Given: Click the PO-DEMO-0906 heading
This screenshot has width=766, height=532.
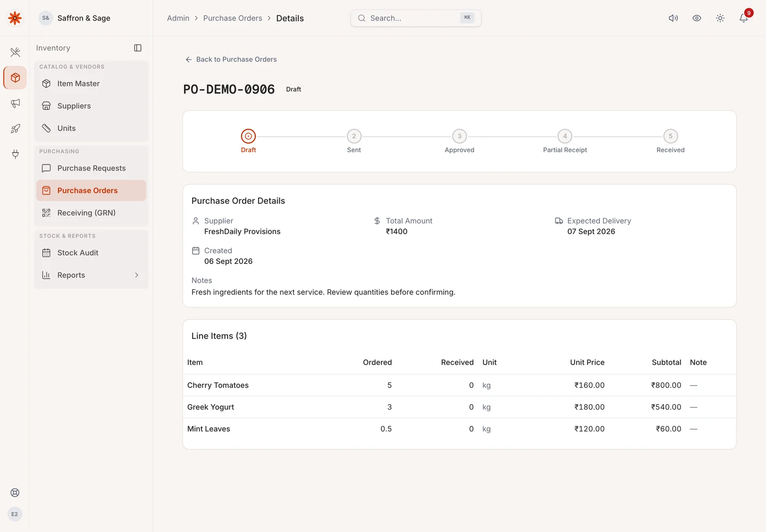Looking at the screenshot, I should point(229,89).
